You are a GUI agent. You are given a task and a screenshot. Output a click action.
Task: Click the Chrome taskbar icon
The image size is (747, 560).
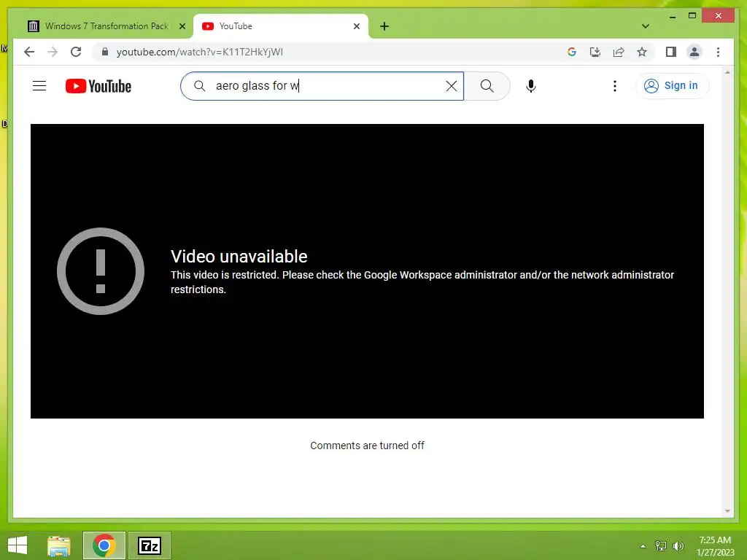pyautogui.click(x=104, y=545)
